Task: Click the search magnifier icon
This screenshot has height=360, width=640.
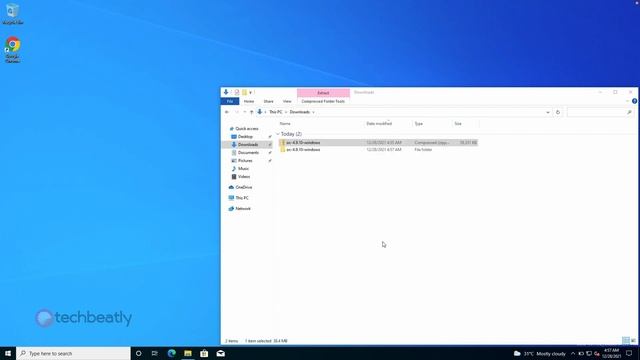Action: click(629, 112)
